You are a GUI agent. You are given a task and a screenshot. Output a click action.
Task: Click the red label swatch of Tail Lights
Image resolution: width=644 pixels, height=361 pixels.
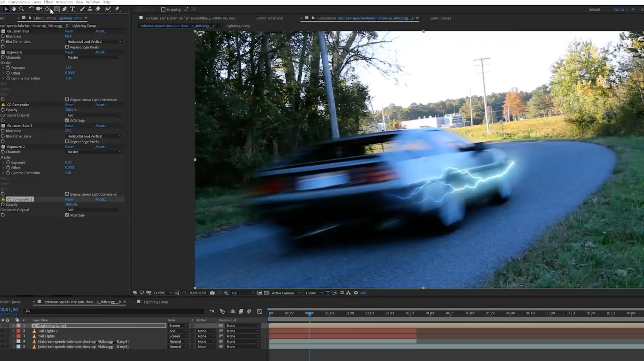tap(18, 336)
